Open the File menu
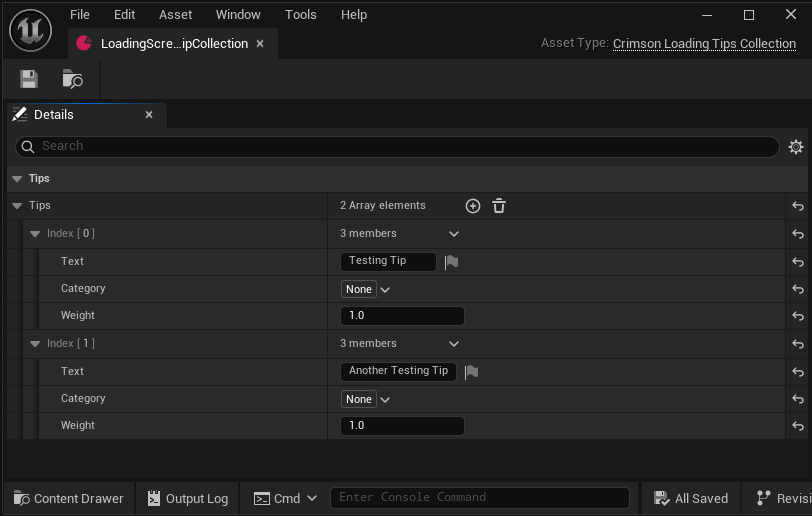812x516 pixels. [x=80, y=15]
